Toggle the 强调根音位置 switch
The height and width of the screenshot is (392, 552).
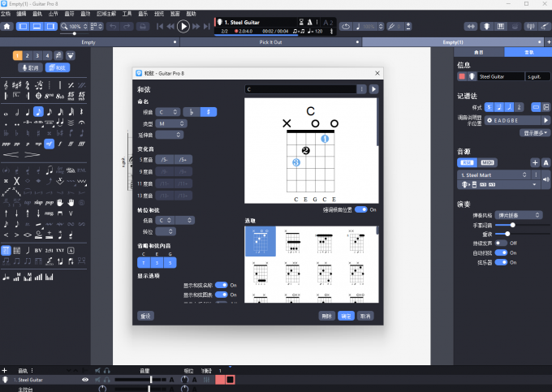(x=360, y=209)
